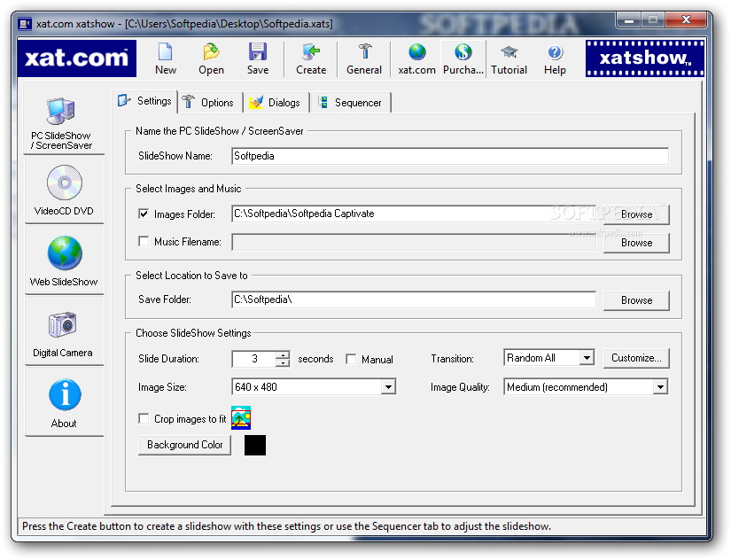
Task: Click the black background color swatch
Action: click(x=255, y=445)
